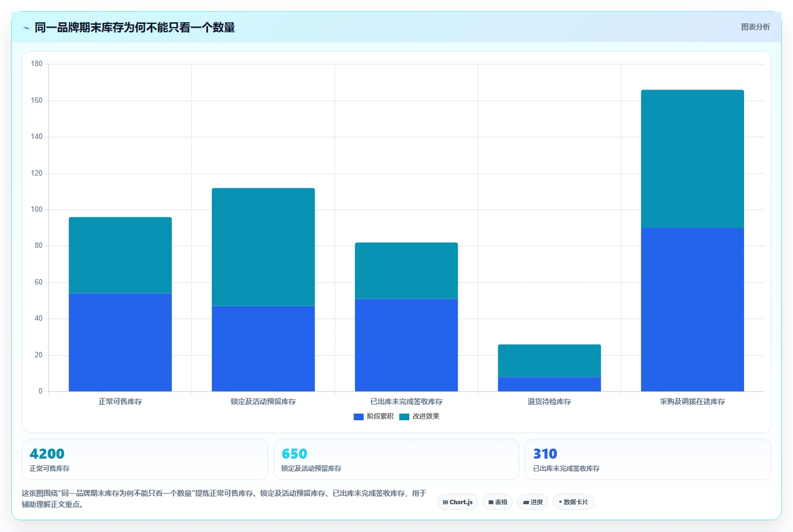
Task: Click the blue bar segment for 已出库未完成签收库存
Action: click(407, 345)
